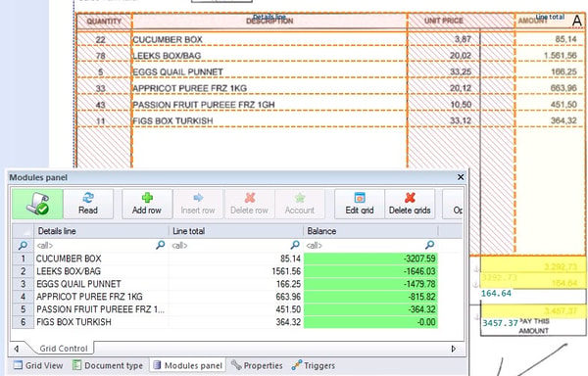Click the filter-row magnifier icon at left
Screen dimensions: 588x376
click(23, 246)
